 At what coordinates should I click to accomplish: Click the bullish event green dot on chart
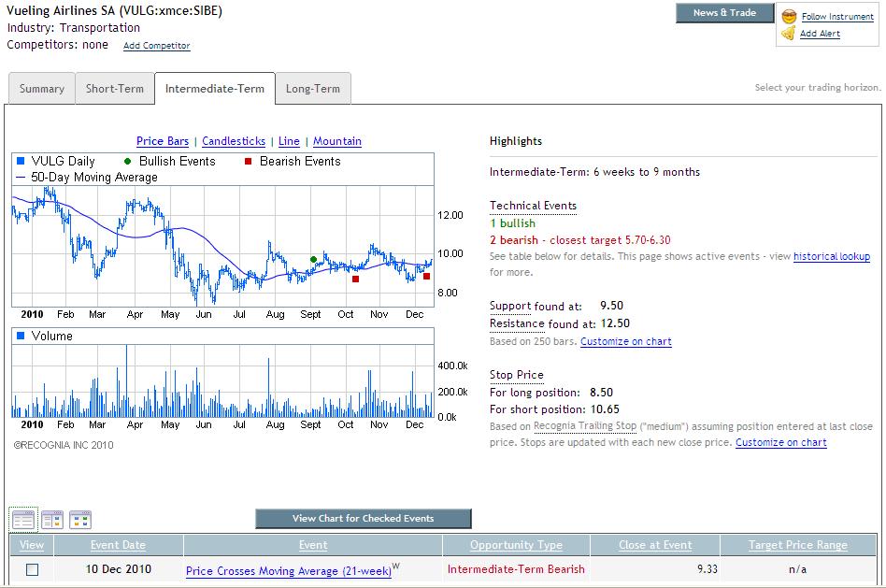314,260
